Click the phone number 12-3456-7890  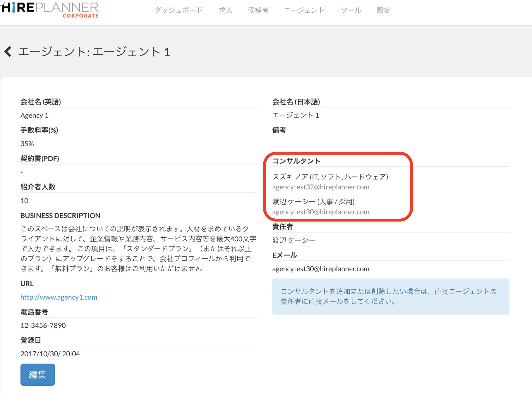coord(43,326)
